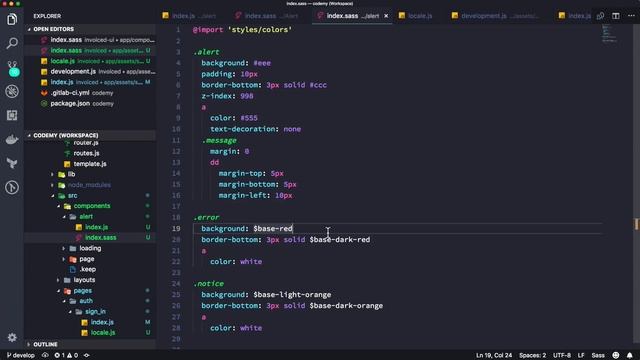Image resolution: width=640 pixels, height=360 pixels.
Task: Select index.sass under the alert folder
Action: point(100,238)
